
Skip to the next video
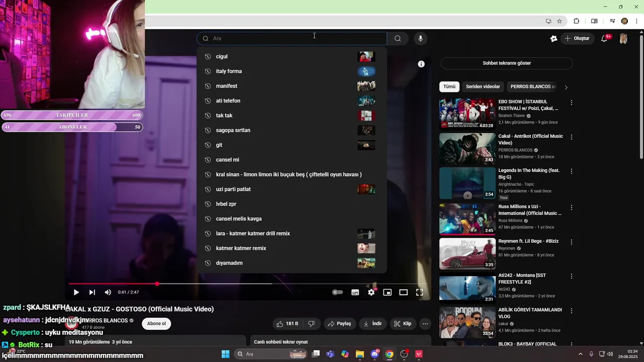click(92, 292)
